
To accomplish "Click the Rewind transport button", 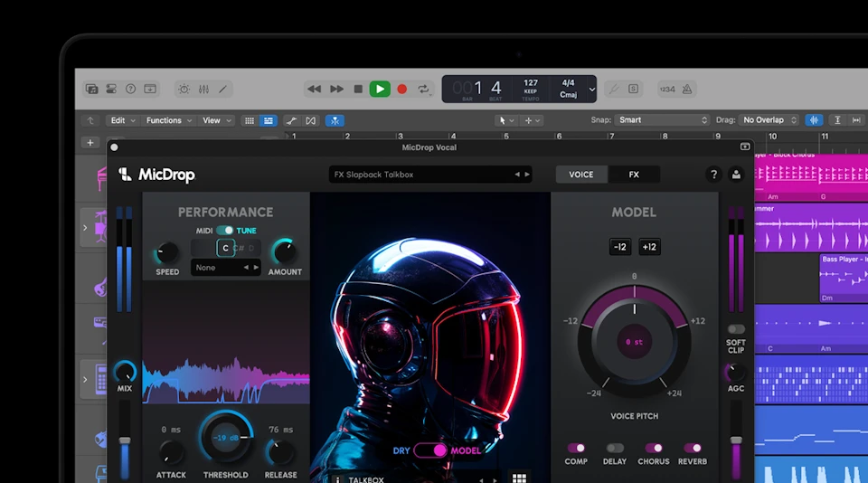I will (314, 89).
